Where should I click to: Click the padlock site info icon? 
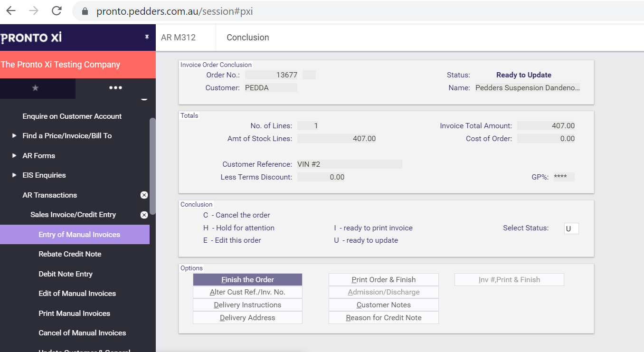85,11
